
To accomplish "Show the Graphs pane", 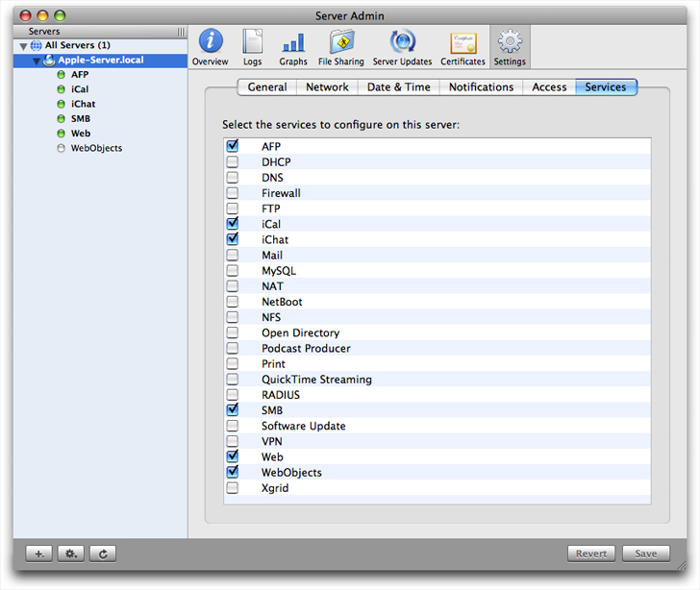I will (293, 46).
